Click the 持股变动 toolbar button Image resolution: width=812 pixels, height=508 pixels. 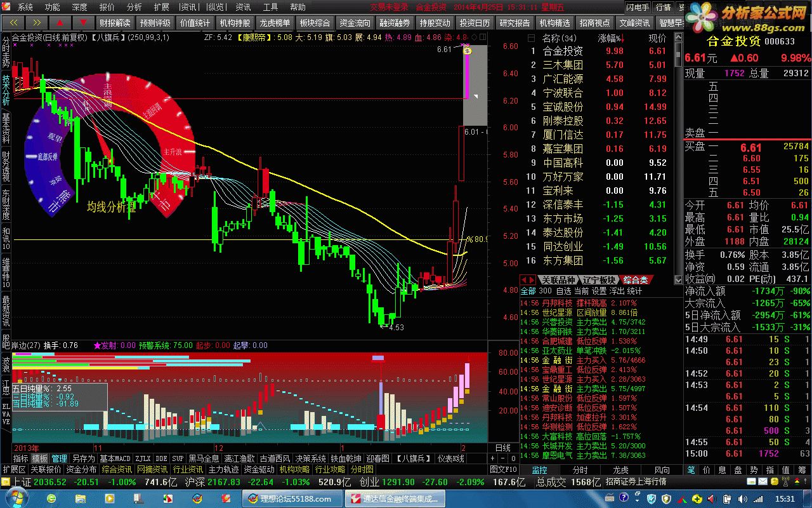[435, 22]
